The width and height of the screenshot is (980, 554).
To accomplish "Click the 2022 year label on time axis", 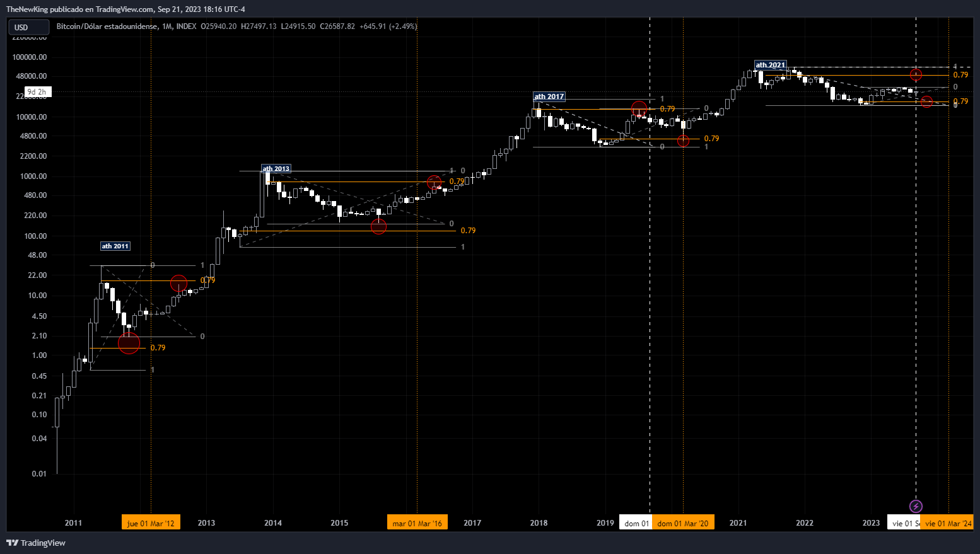I will click(x=805, y=523).
